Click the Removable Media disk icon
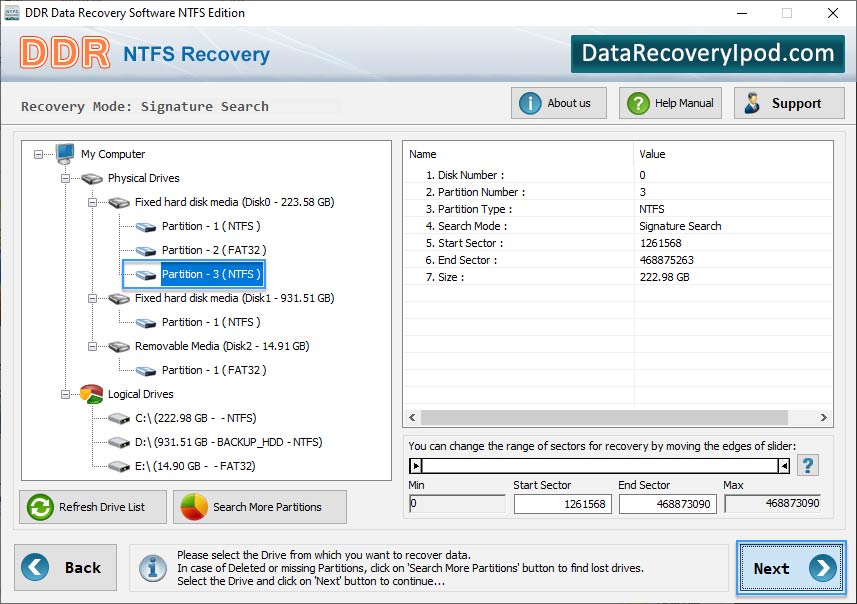Viewport: 857px width, 604px height. click(119, 347)
